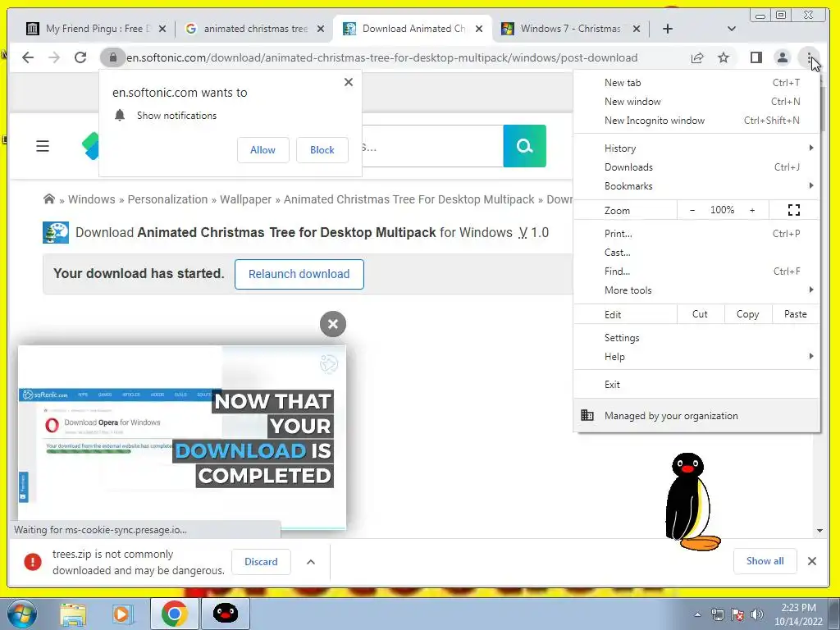Open the Wallpaper breadcrumb link
Viewport: 840px width, 630px height.
245,199
